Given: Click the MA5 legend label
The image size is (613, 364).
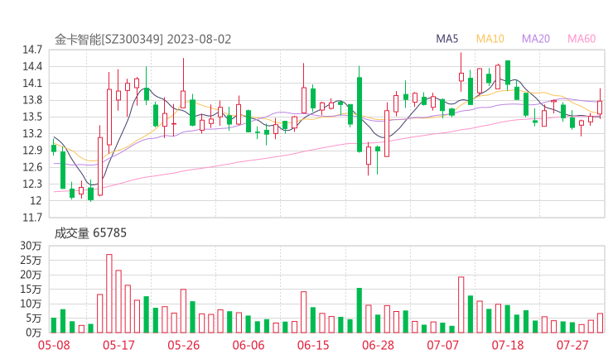Looking at the screenshot, I should (446, 39).
